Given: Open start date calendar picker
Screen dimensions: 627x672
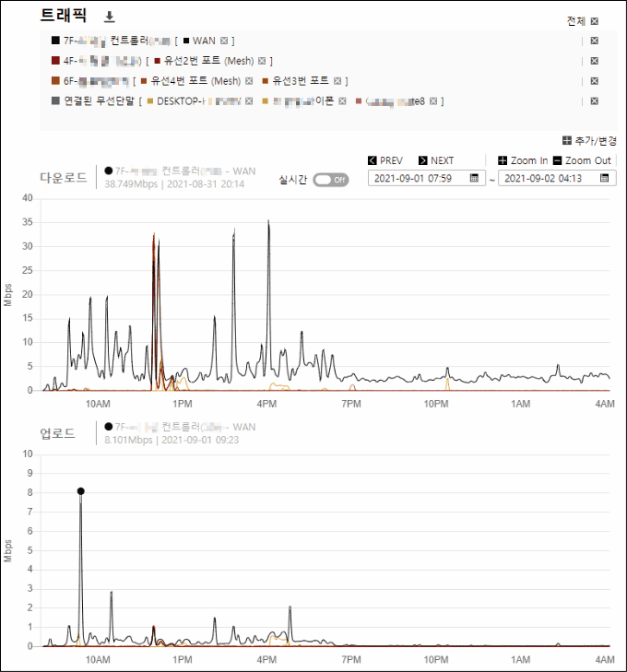Looking at the screenshot, I should click(474, 178).
